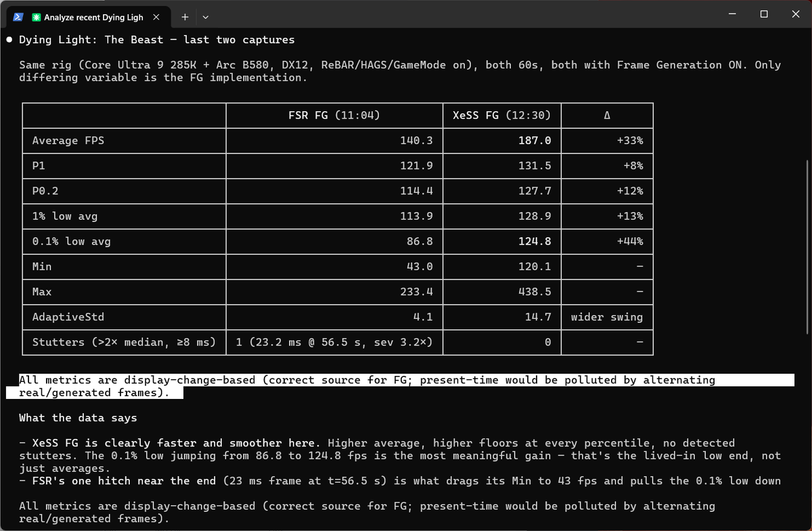Click the 'FSR's one hitch near the end' line

(x=399, y=481)
